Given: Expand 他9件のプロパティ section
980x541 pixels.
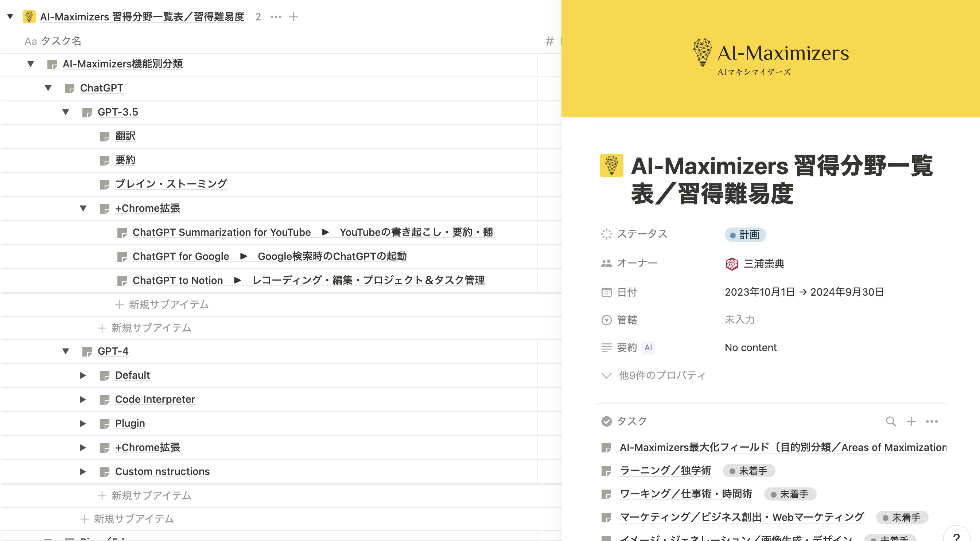Looking at the screenshot, I should coord(653,375).
